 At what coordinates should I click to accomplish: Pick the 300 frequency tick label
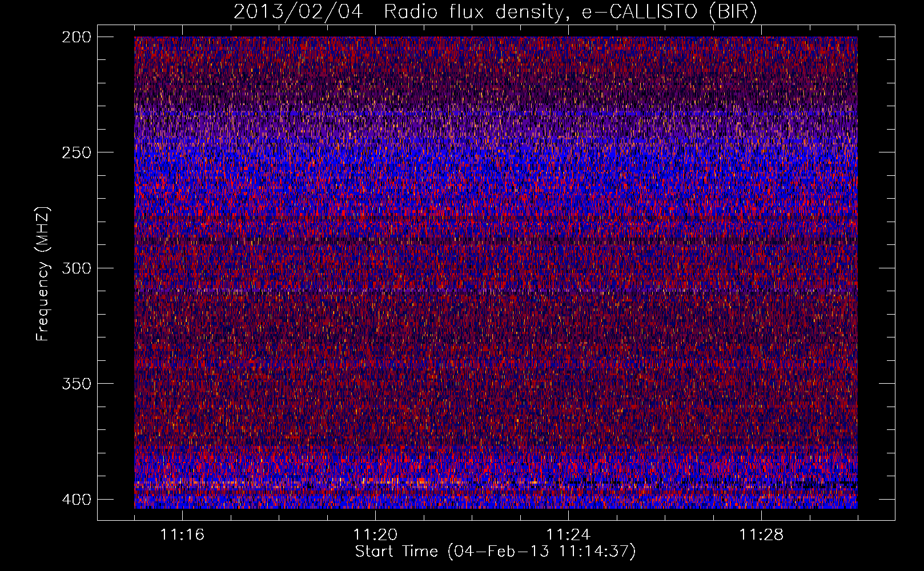[x=76, y=268]
